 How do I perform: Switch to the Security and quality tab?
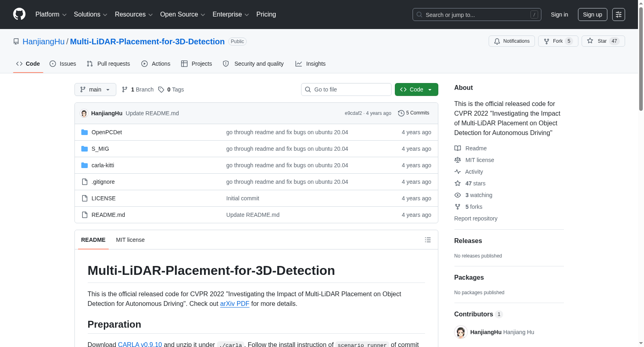click(x=253, y=64)
